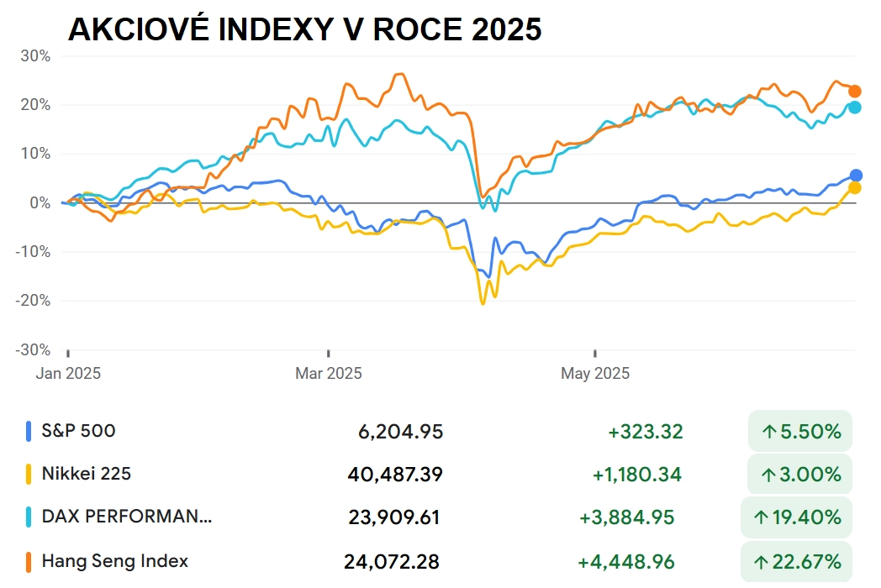Click the S&P 500 blue color marker
Viewport: 881px width, 588px height.
coord(28,431)
